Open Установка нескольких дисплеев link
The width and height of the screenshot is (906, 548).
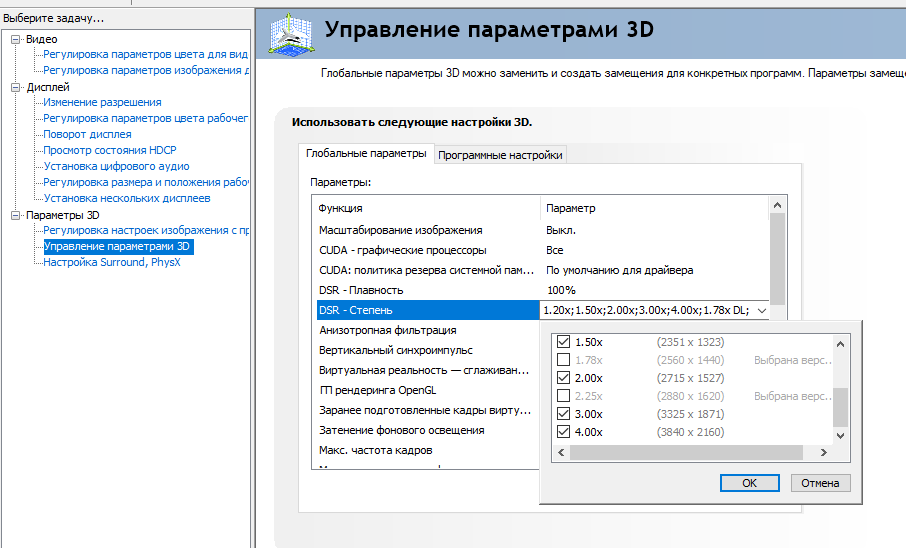pos(127,198)
